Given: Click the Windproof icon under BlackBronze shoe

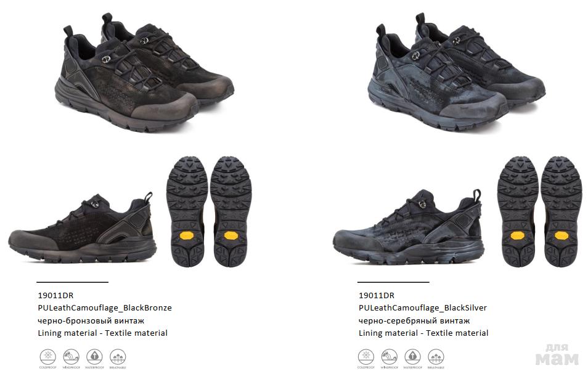Looking at the screenshot, I should tap(71, 357).
